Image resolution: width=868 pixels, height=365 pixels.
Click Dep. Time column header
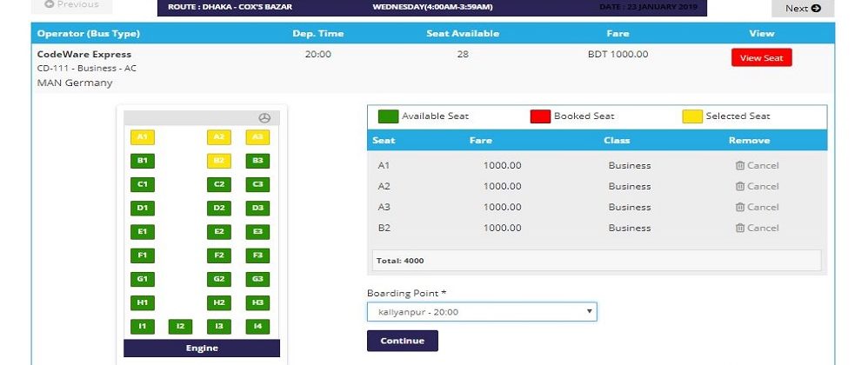318,33
